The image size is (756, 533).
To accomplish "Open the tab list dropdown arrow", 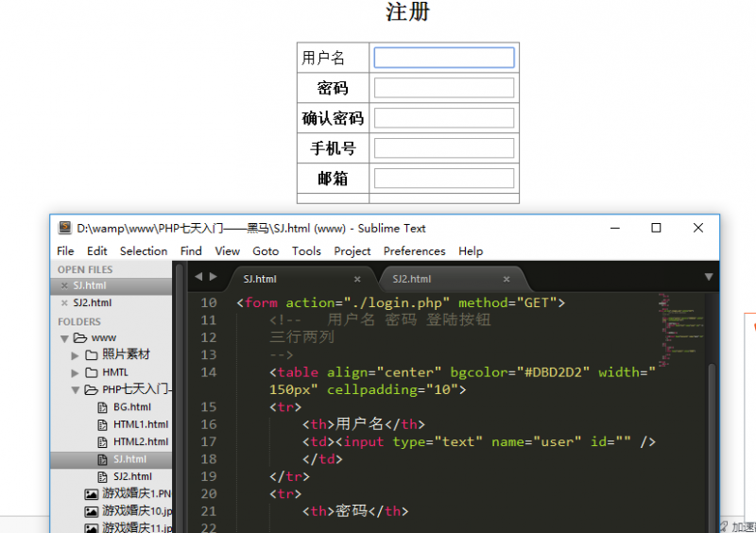I will click(x=709, y=277).
